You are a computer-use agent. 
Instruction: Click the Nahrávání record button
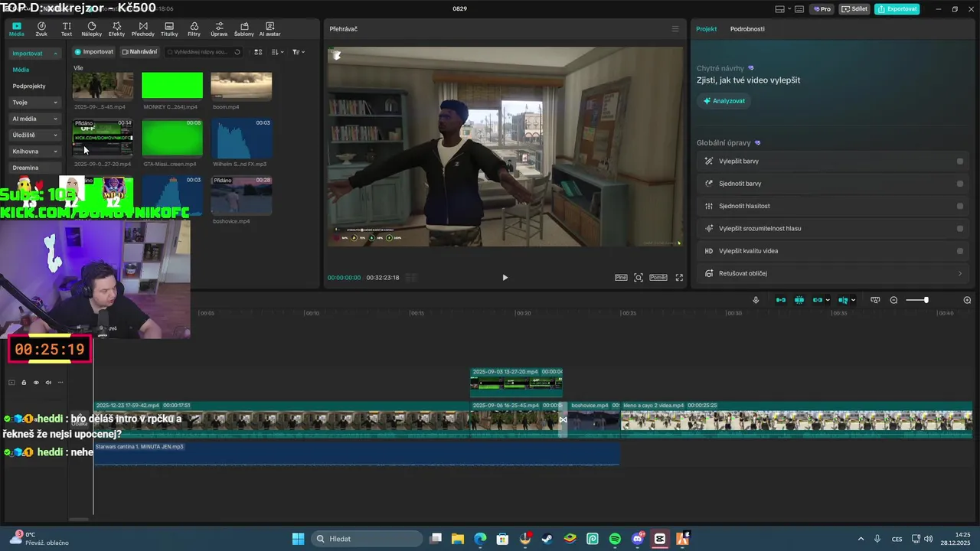coord(139,52)
